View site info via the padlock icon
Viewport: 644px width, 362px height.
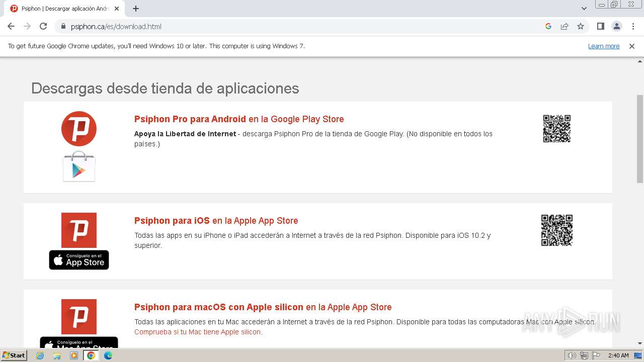tap(63, 26)
